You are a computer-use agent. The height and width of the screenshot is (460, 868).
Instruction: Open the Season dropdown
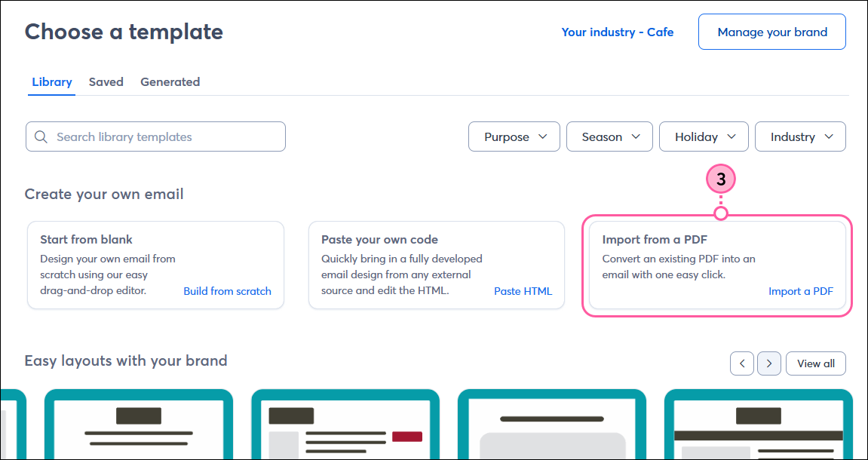click(x=609, y=136)
